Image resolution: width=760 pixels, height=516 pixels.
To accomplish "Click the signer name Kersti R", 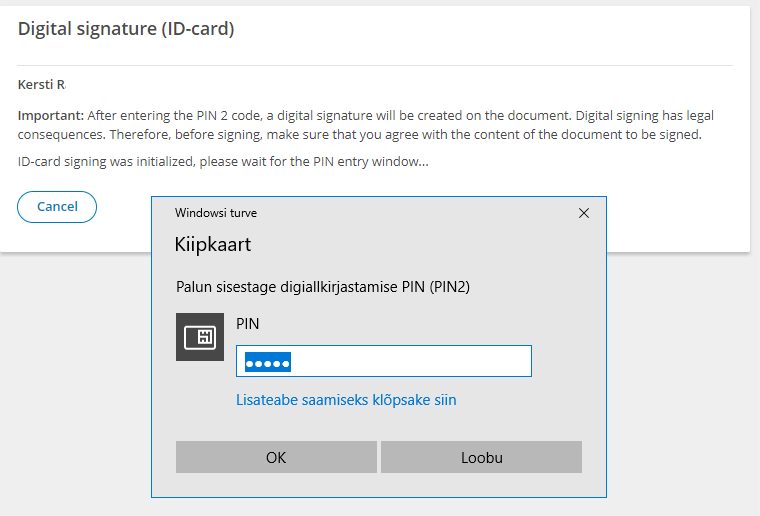I will point(41,85).
